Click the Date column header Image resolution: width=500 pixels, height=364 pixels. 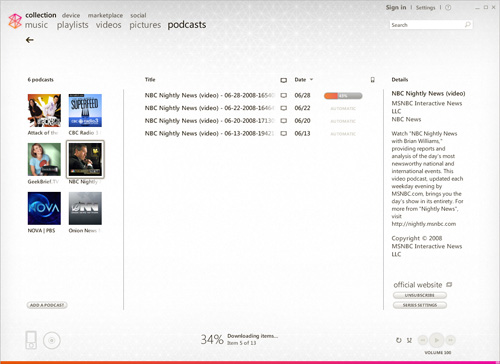(x=300, y=80)
